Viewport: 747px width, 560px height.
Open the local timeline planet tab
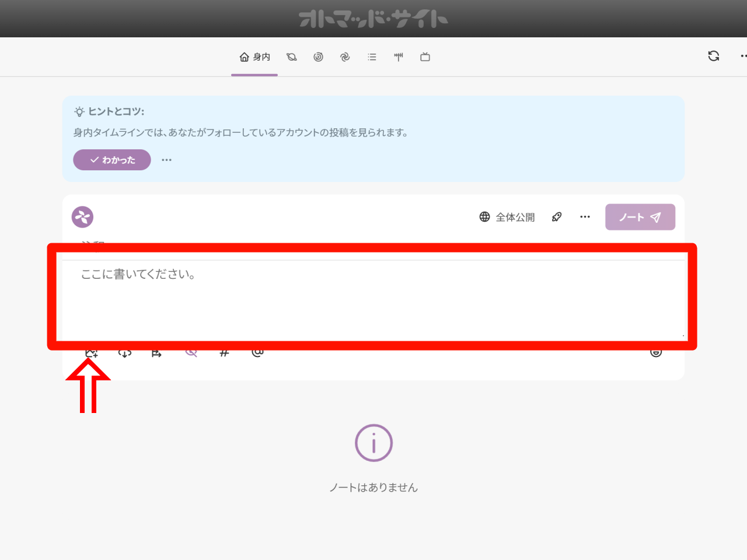pos(292,57)
